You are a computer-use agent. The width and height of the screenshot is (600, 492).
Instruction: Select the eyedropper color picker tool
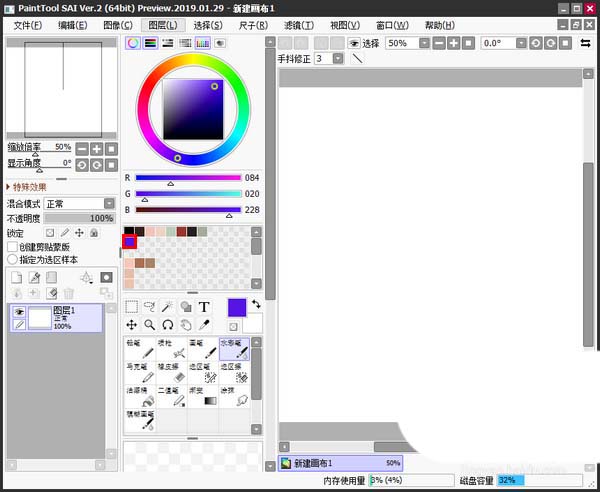(x=204, y=325)
